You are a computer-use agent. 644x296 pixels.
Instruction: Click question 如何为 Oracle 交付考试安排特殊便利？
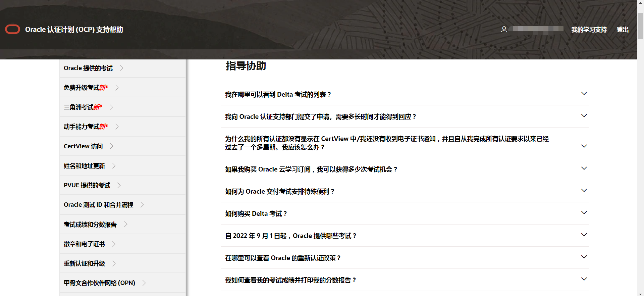coord(280,192)
